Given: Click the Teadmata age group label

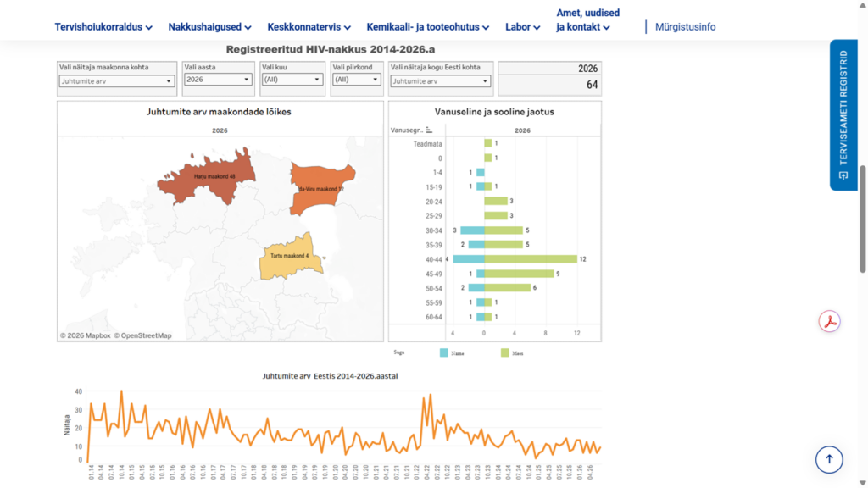Looking at the screenshot, I should pyautogui.click(x=427, y=144).
